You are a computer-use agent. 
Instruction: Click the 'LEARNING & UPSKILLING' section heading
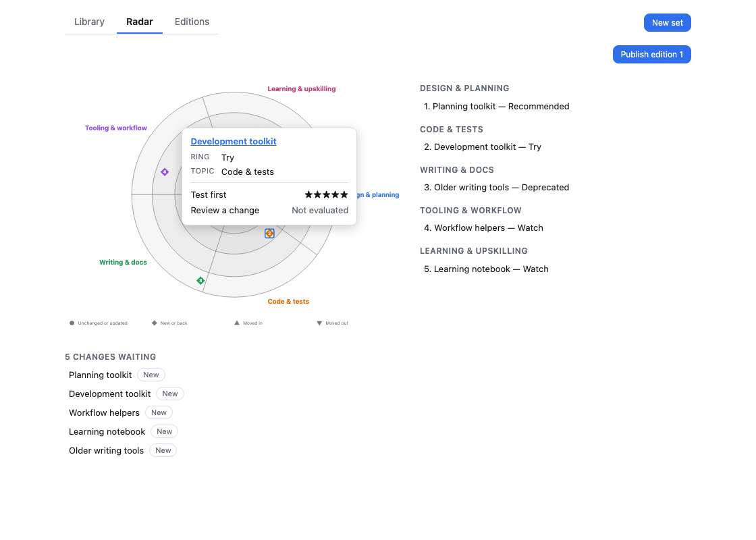tap(473, 250)
